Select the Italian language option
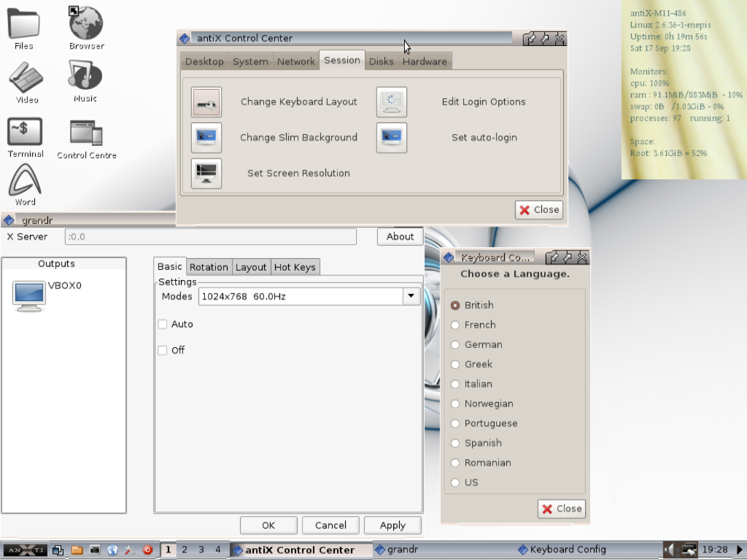 [x=455, y=384]
